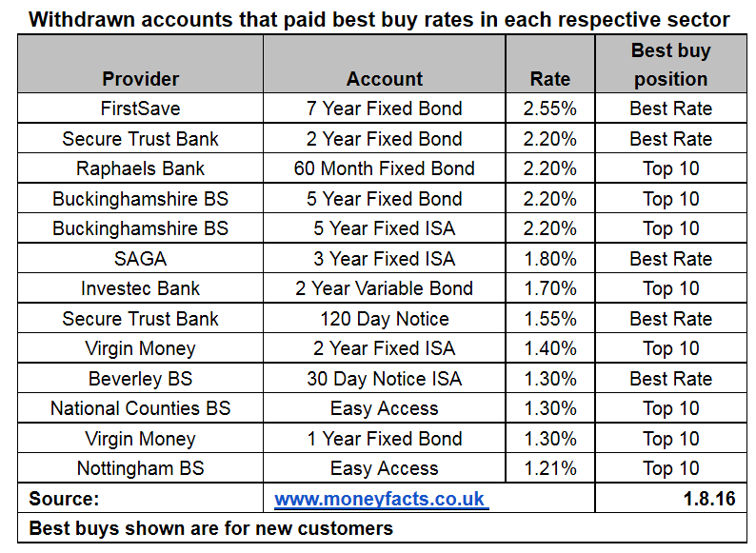Select the Raphaels Bank cell

tap(141, 168)
